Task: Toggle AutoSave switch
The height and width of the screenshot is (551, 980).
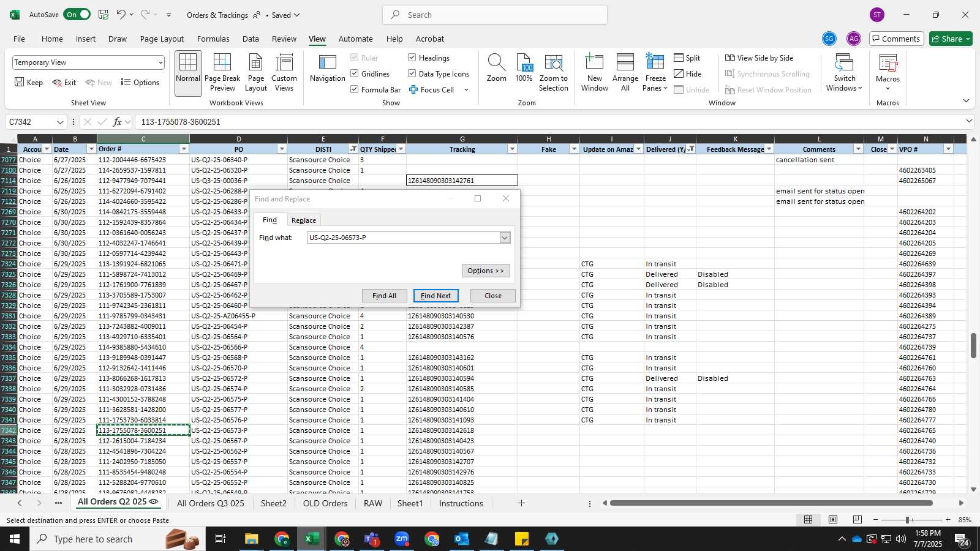Action: (77, 14)
